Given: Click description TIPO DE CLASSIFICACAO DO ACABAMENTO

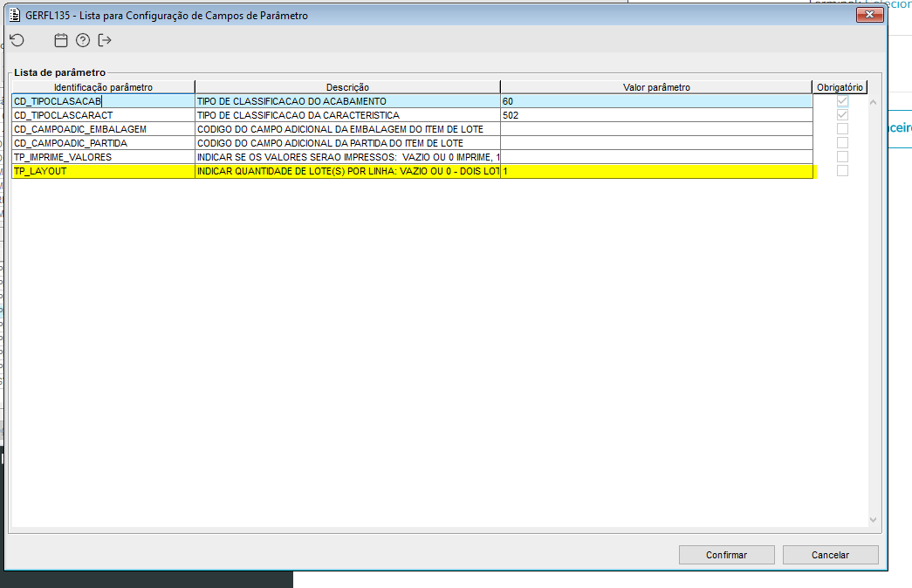Looking at the screenshot, I should coord(348,101).
